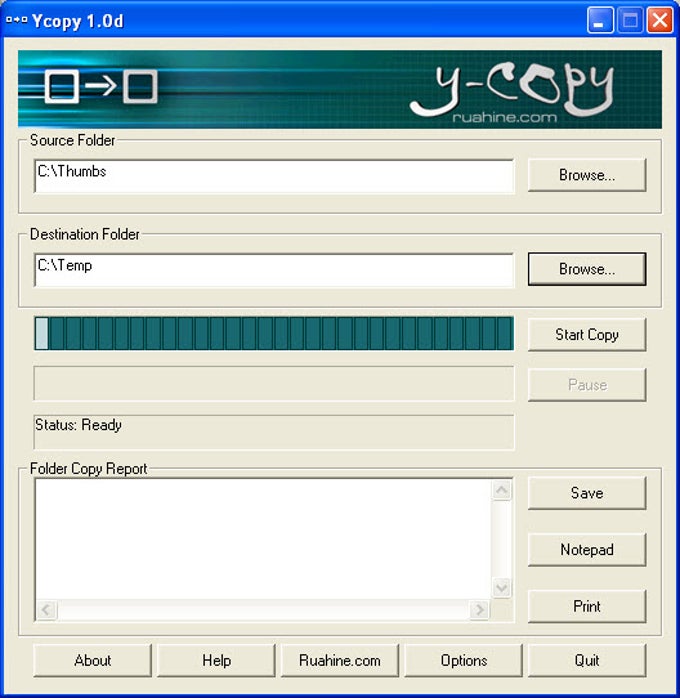Image resolution: width=680 pixels, height=698 pixels.
Task: Visit Ruahine.com via the button
Action: tap(340, 660)
